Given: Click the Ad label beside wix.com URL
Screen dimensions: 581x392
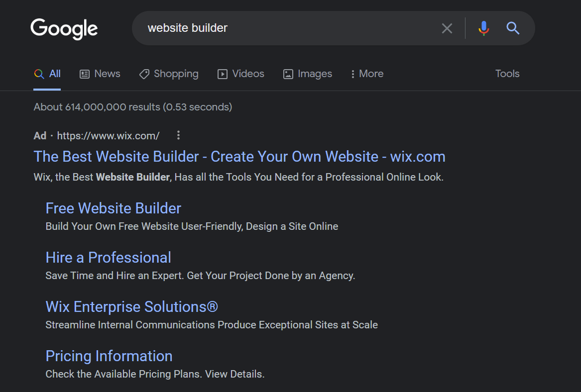Looking at the screenshot, I should coord(40,136).
